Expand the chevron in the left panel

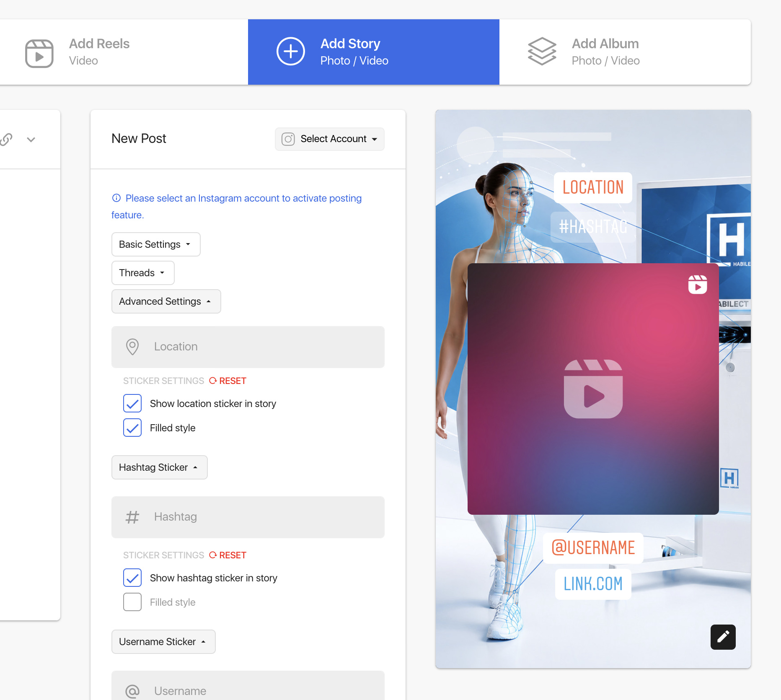pos(31,140)
